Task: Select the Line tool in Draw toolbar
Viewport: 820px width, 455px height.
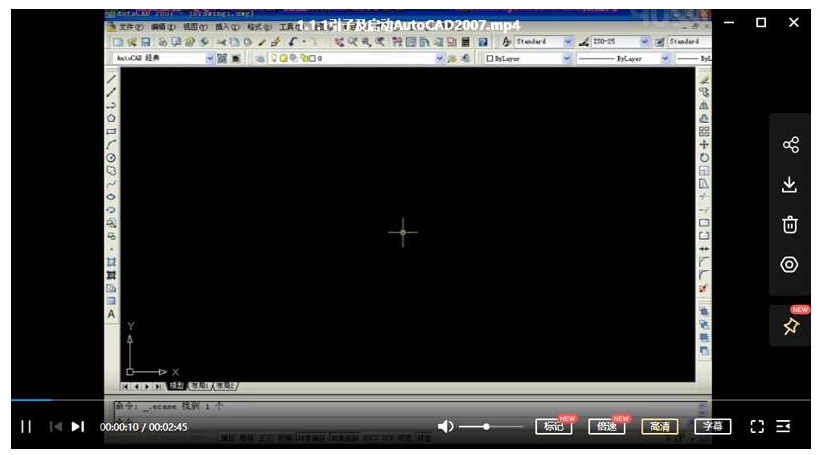Action: (x=111, y=79)
